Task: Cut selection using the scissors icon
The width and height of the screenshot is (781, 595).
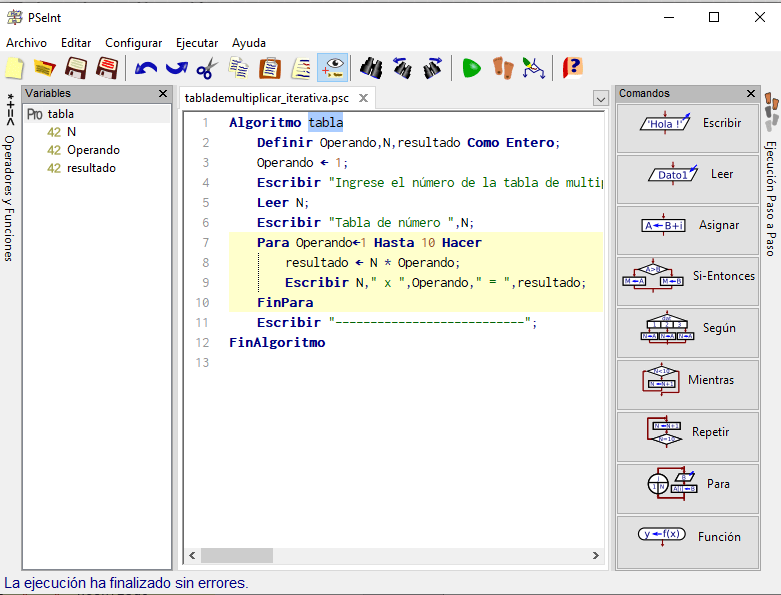Action: [207, 68]
